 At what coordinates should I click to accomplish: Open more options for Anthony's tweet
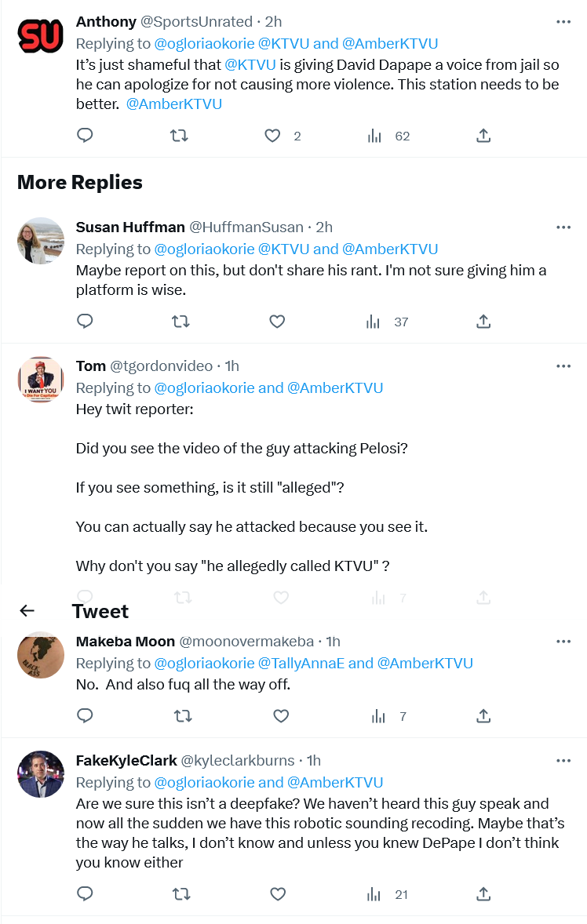click(563, 22)
